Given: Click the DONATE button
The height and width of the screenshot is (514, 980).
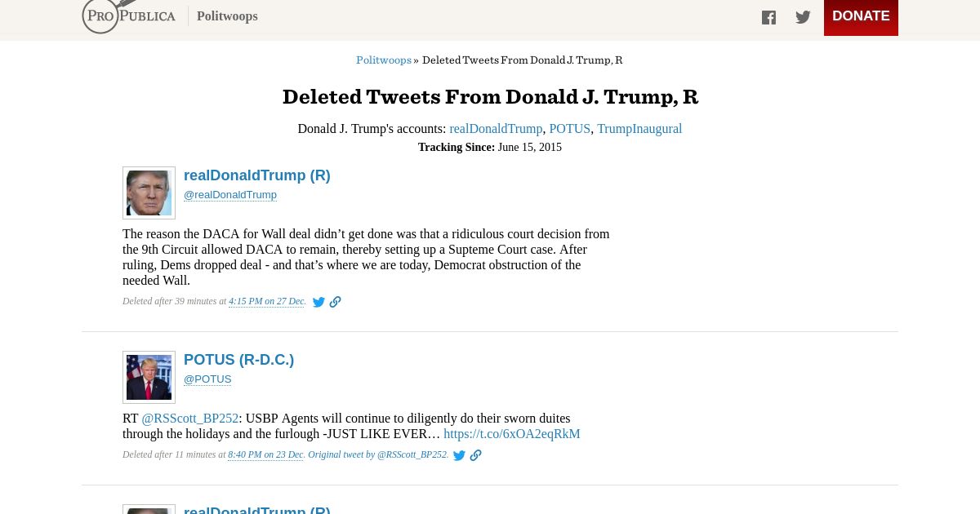Looking at the screenshot, I should click(x=861, y=16).
